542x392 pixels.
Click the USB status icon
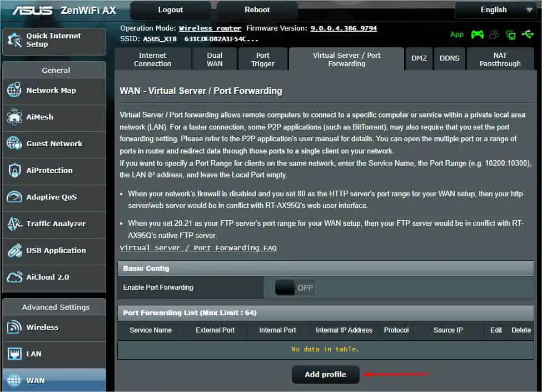(x=528, y=34)
